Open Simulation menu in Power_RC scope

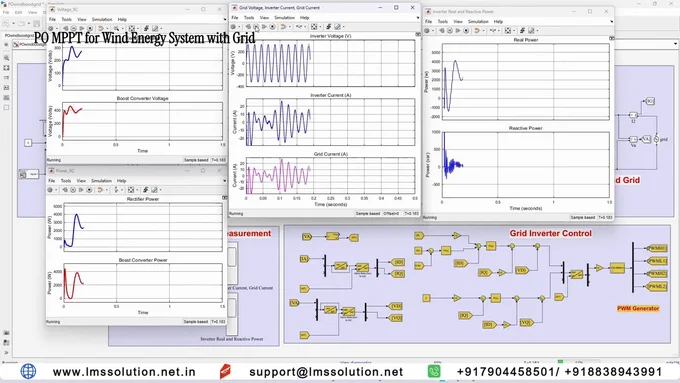101,180
